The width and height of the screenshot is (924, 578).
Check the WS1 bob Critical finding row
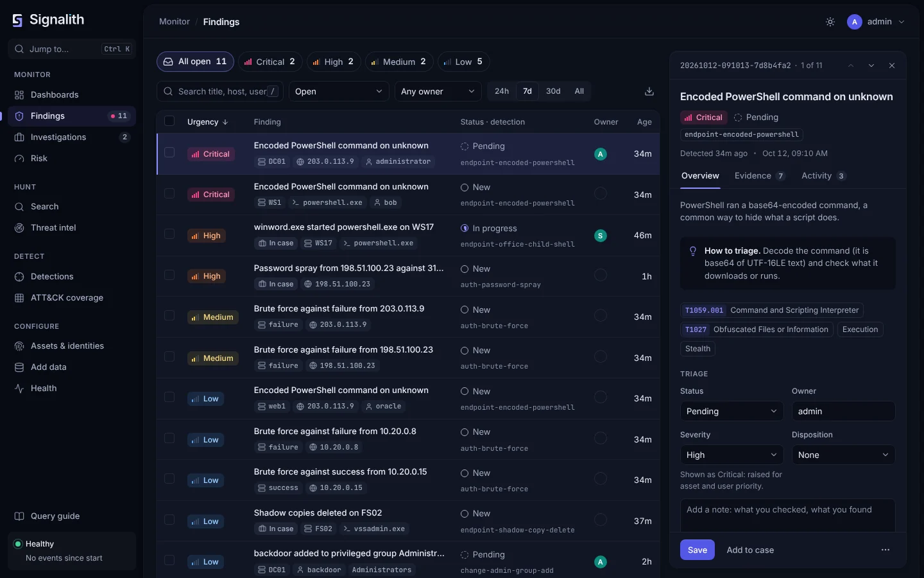tap(169, 193)
